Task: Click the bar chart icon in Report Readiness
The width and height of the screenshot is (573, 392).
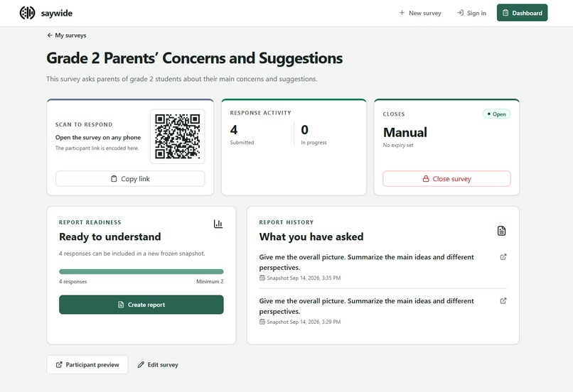Action: point(218,224)
